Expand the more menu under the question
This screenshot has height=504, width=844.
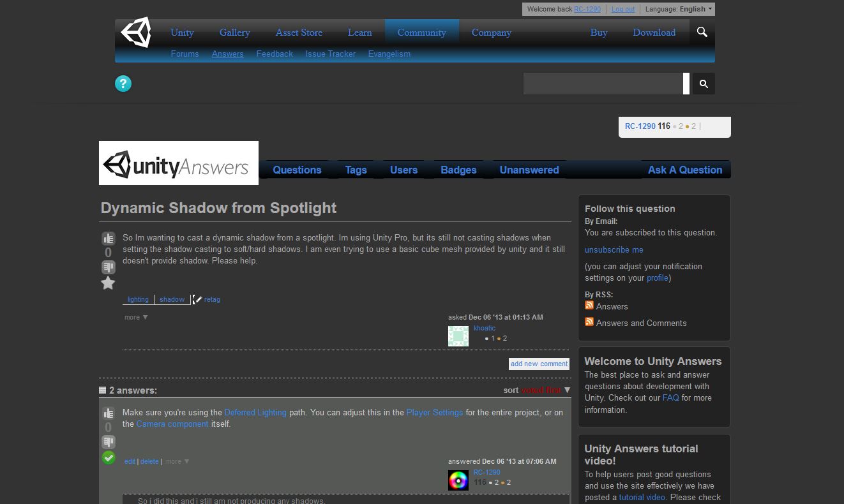point(136,317)
